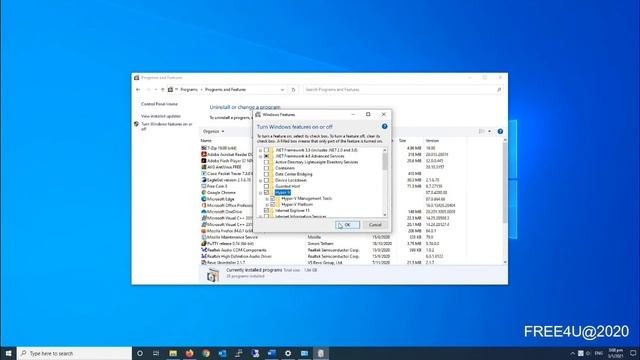Select the highlighted Hyper-V feature label
640x360 pixels.
click(x=282, y=192)
